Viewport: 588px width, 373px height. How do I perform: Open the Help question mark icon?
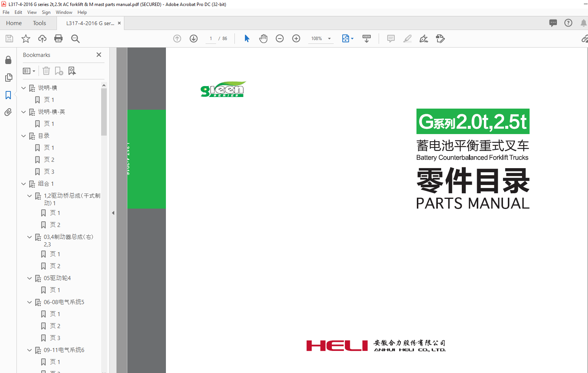coord(568,23)
